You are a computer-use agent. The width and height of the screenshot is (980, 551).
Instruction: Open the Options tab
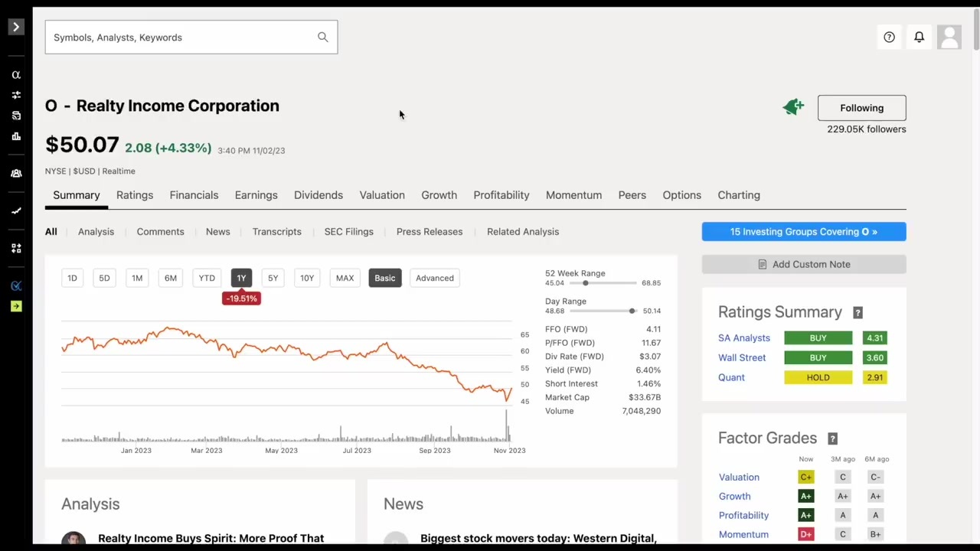point(682,195)
